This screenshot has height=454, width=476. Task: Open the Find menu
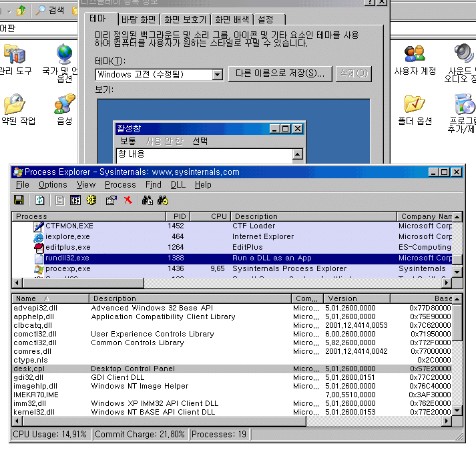click(x=154, y=185)
